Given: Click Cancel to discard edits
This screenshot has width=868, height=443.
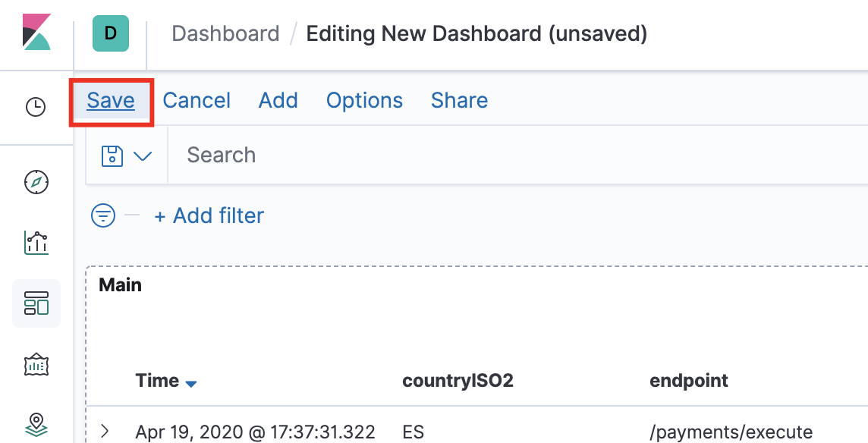Looking at the screenshot, I should pyautogui.click(x=197, y=101).
